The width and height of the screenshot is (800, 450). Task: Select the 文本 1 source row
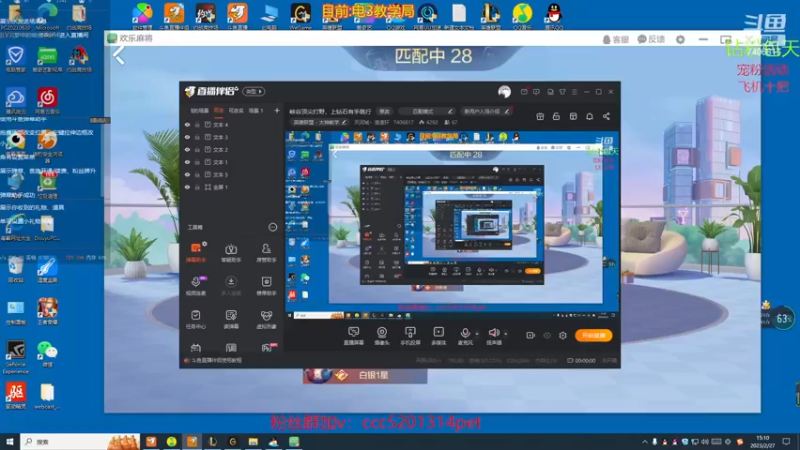pyautogui.click(x=232, y=162)
